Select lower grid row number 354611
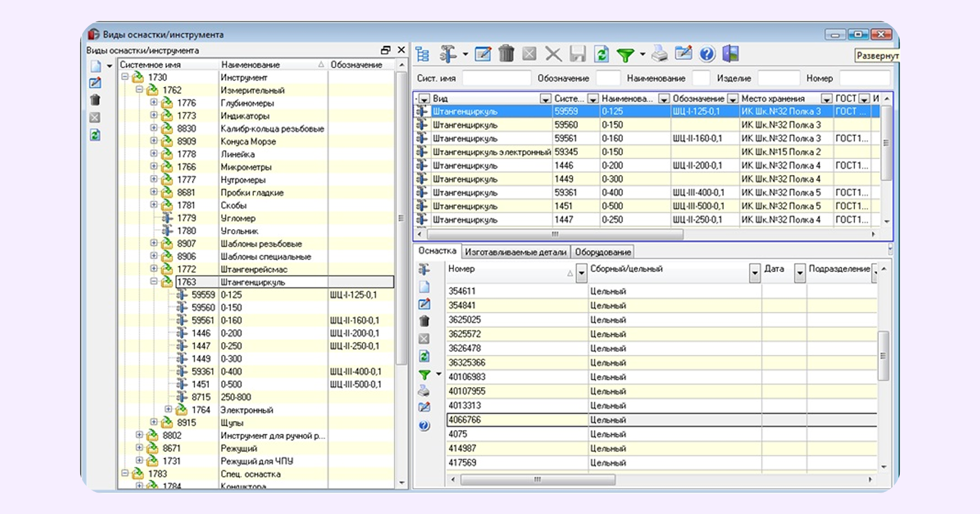 (662, 291)
